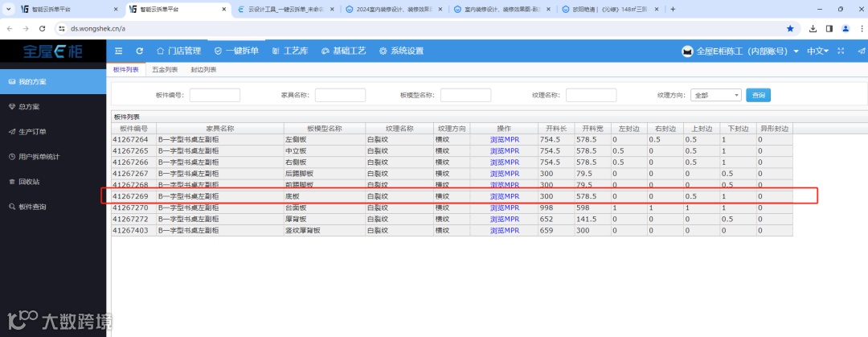
Task: Toggle the browser side panel icon
Action: tap(829, 28)
